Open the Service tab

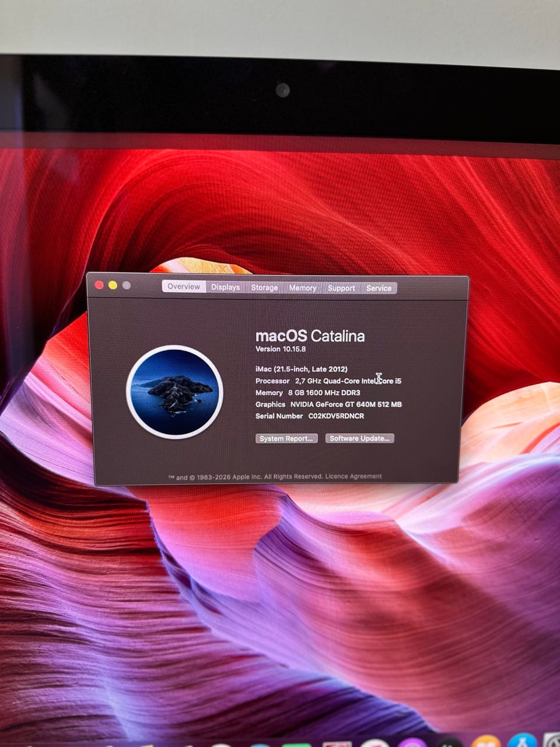379,288
